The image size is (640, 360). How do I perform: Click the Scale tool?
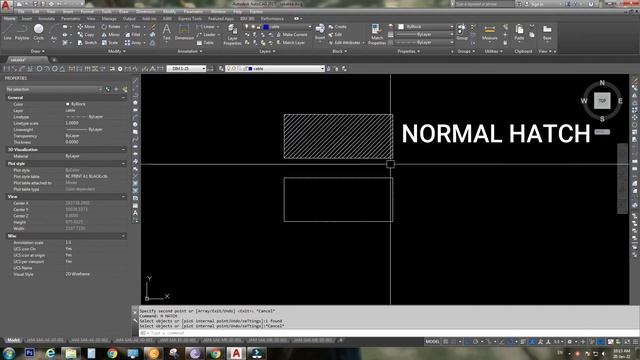pos(110,42)
